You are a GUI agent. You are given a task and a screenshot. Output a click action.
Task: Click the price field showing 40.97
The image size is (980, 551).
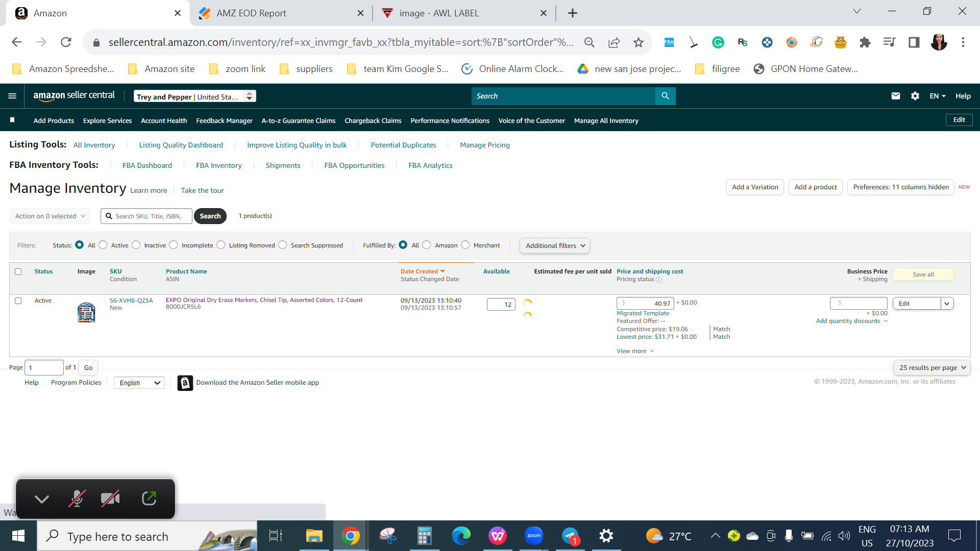pos(645,304)
